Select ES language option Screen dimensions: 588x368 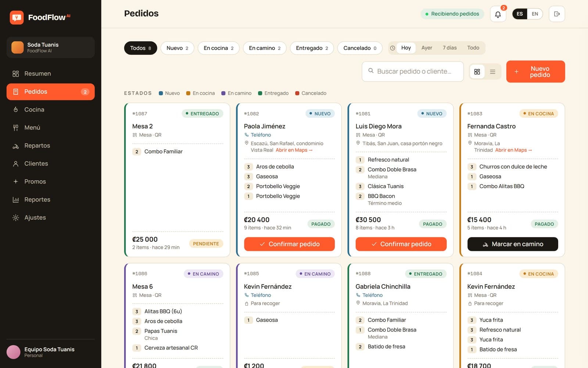[520, 14]
